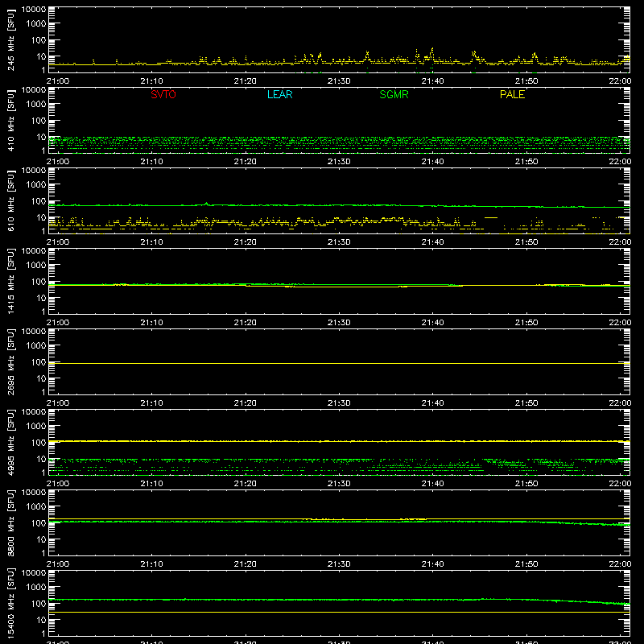Click 22:00 time label under 4995 MHz plot

point(620,484)
